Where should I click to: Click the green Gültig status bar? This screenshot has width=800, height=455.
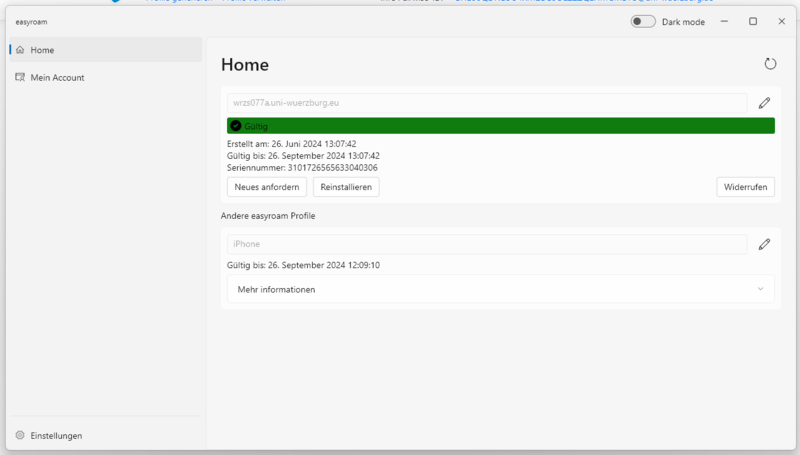coord(500,126)
